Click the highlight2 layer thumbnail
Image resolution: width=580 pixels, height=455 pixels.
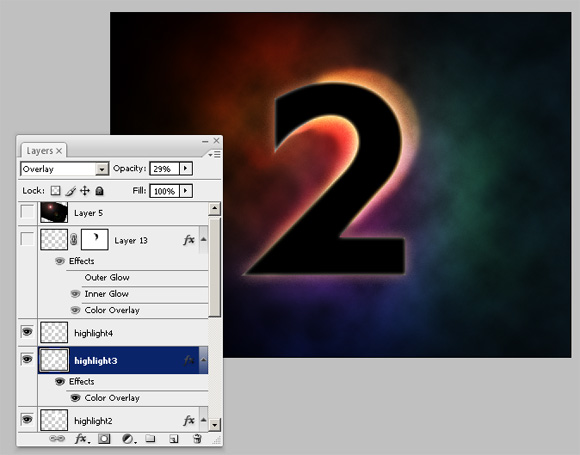54,420
